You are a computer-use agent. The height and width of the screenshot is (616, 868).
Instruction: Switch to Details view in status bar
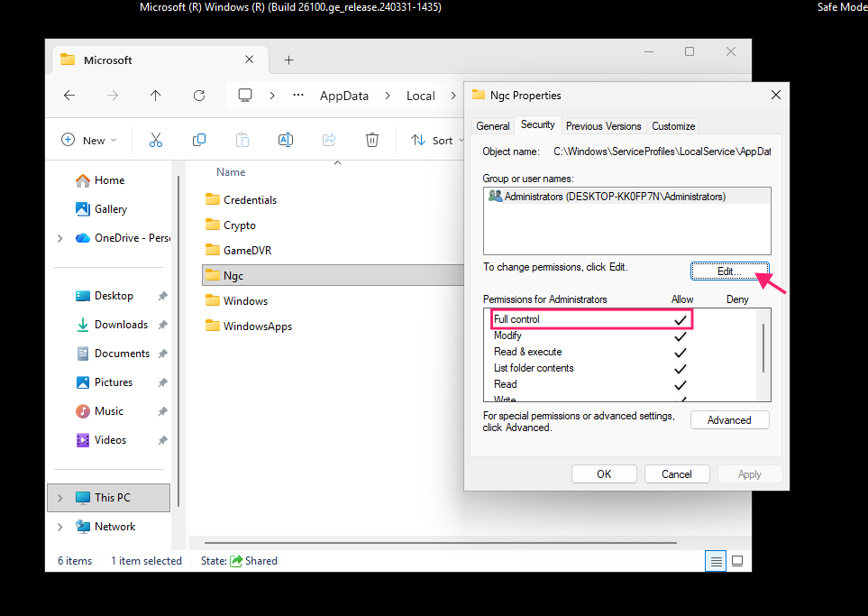pyautogui.click(x=716, y=561)
